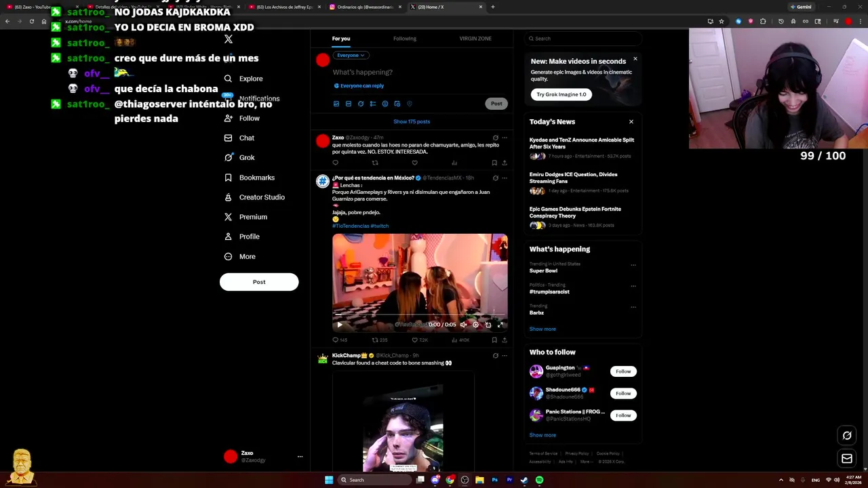868x488 pixels.
Task: Open options menu on the KickChamp post
Action: pyautogui.click(x=504, y=355)
